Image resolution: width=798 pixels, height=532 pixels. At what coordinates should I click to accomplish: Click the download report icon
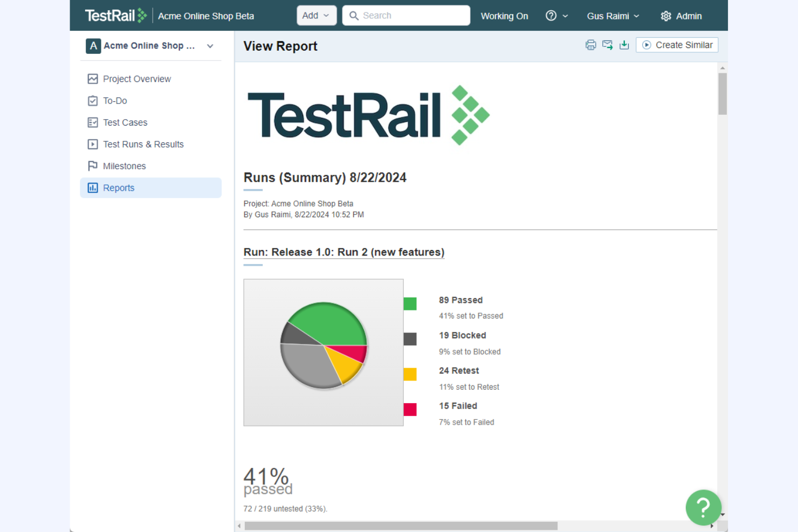click(624, 45)
